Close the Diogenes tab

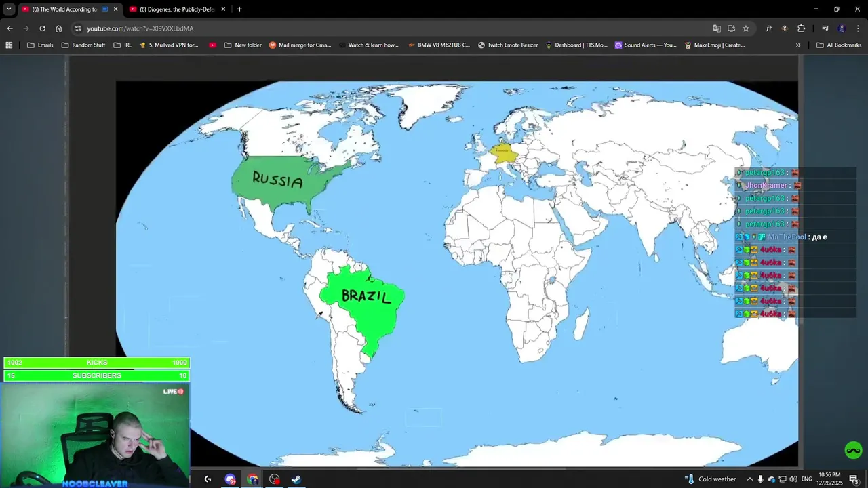[223, 9]
